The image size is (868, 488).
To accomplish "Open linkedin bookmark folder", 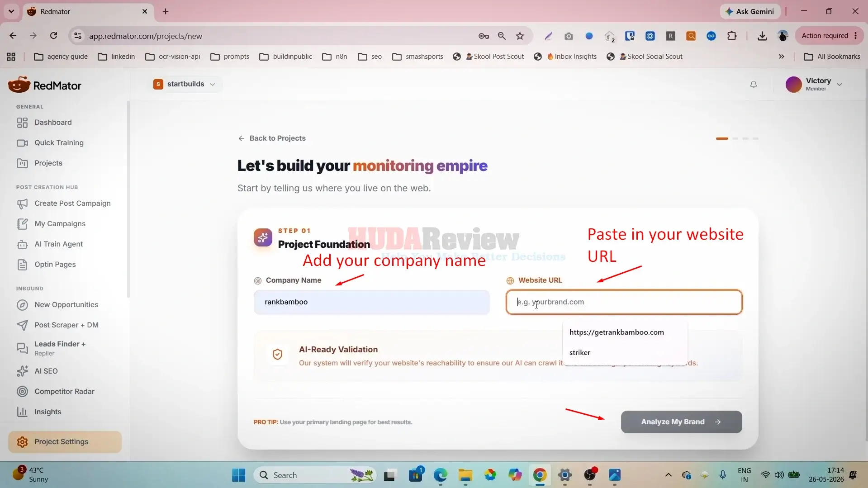I will [116, 57].
